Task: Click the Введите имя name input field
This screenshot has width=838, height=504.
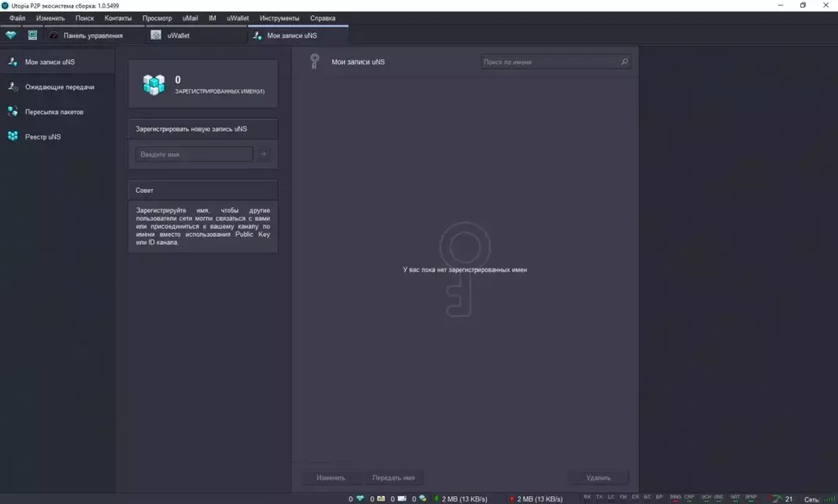Action: pyautogui.click(x=194, y=154)
